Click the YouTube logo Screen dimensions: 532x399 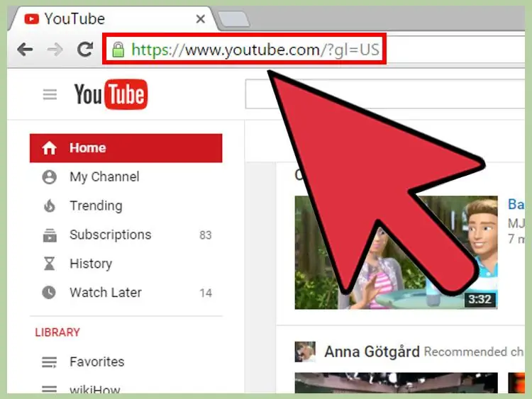[x=111, y=94]
